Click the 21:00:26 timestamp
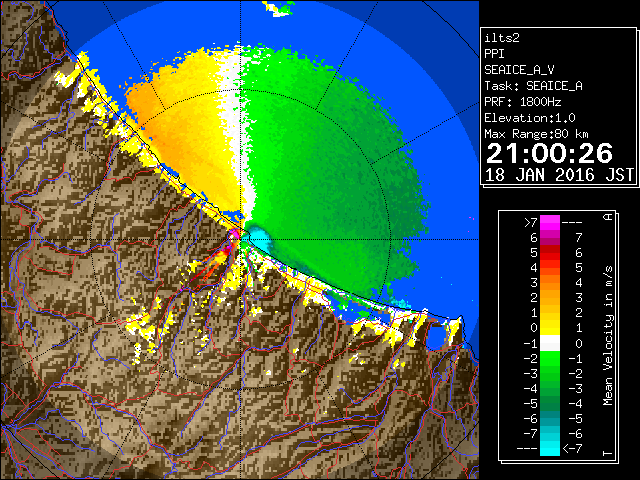This screenshot has height=480, width=640. 549,153
